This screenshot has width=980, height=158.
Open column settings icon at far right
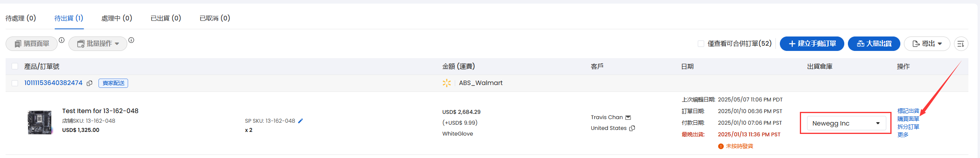[x=961, y=44]
